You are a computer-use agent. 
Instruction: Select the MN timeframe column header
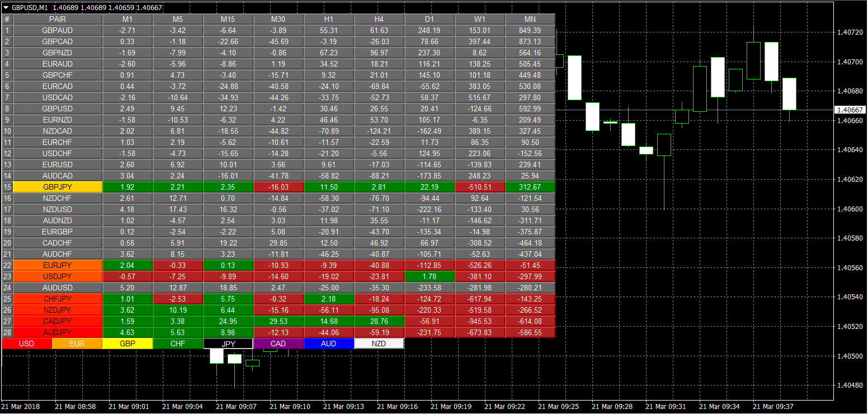[530, 20]
